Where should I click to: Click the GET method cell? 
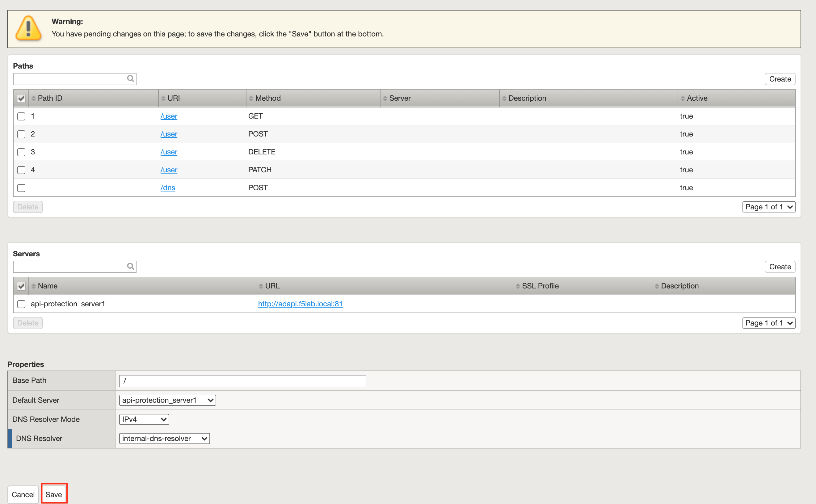[x=255, y=116]
